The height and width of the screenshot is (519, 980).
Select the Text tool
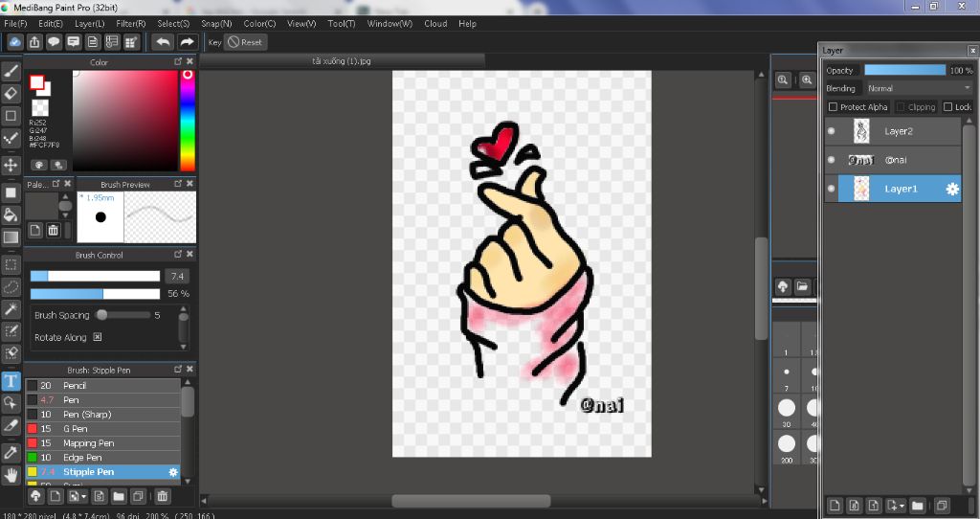click(11, 381)
